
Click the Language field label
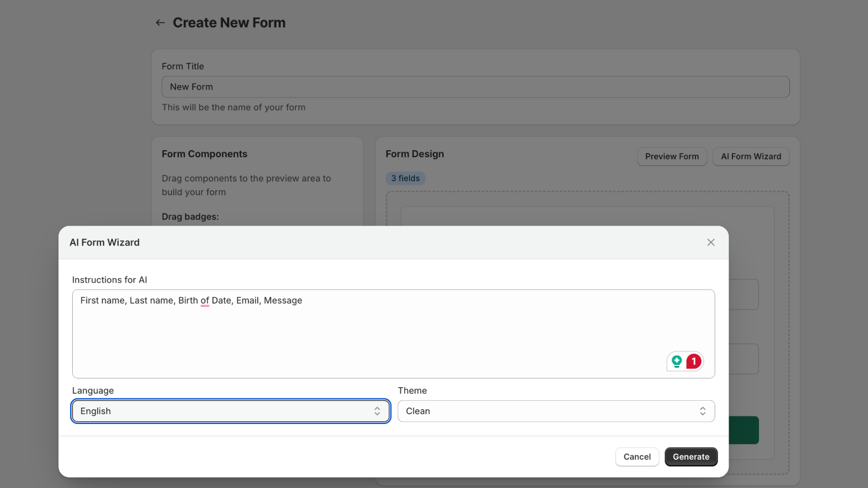coord(93,391)
